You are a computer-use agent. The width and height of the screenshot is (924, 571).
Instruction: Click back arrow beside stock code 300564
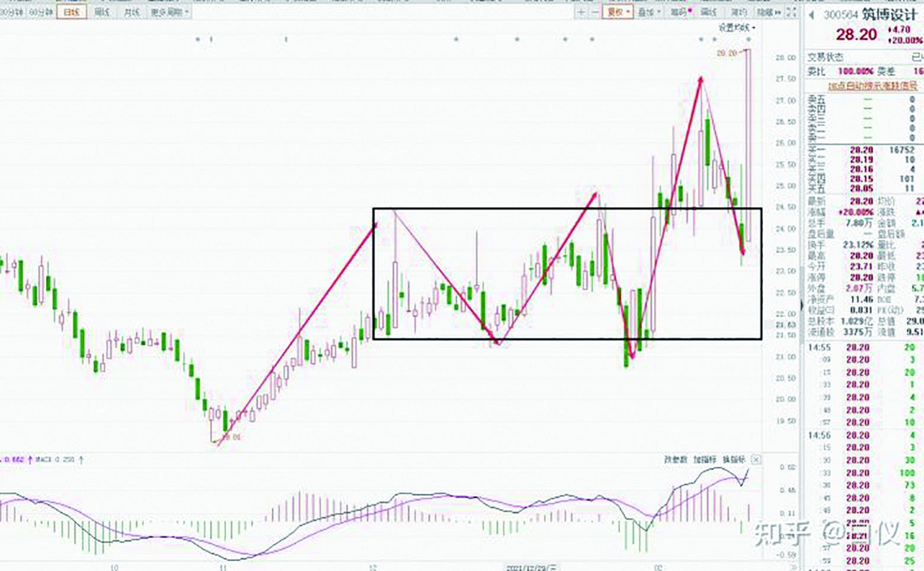click(811, 15)
